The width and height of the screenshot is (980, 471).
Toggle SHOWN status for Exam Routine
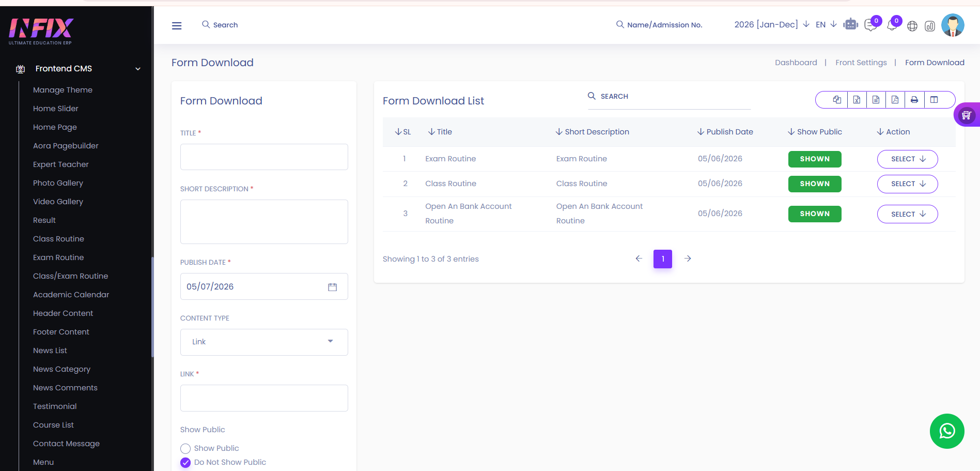coord(815,159)
